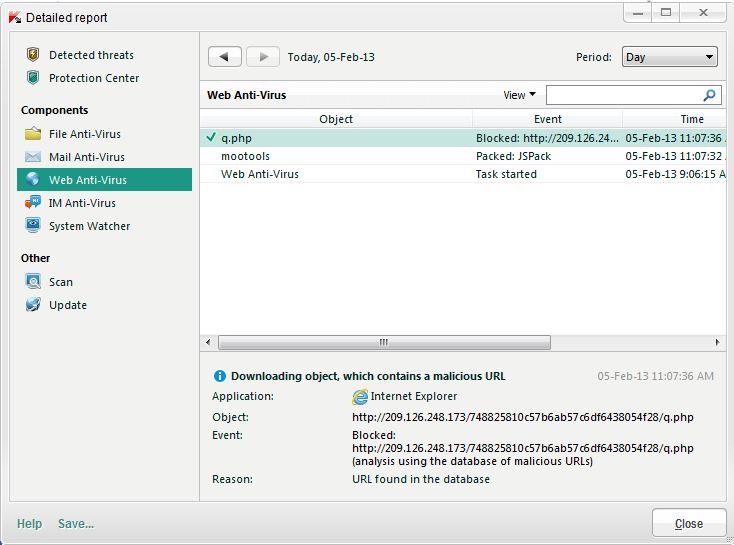Click the green checkmark beside q.php

[211, 137]
